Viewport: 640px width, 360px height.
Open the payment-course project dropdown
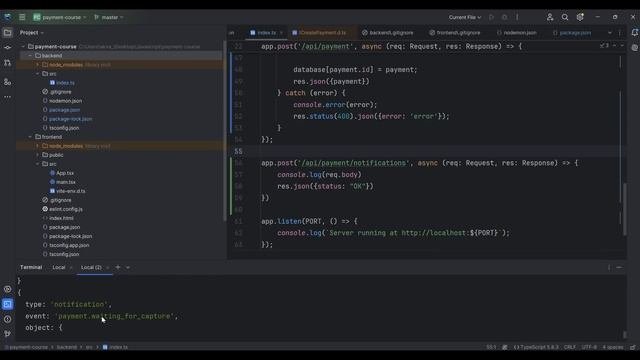(x=60, y=17)
